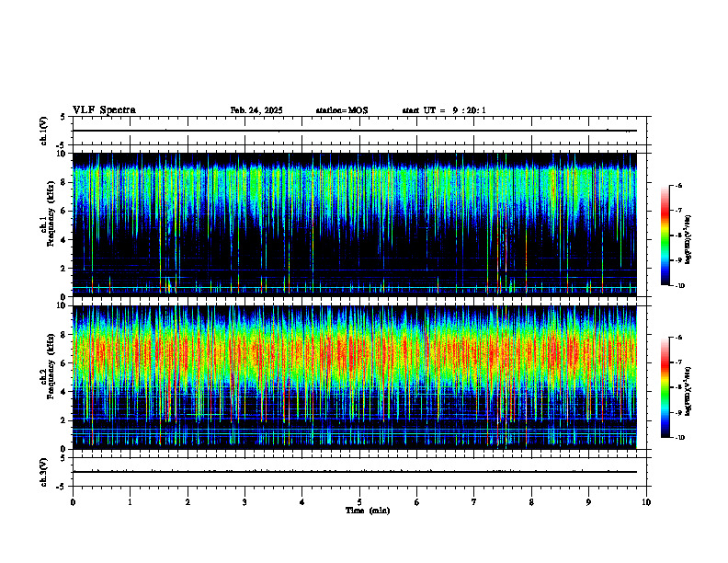Click x-axis tick label "0"
This screenshot has width=728, height=563.
(73, 502)
